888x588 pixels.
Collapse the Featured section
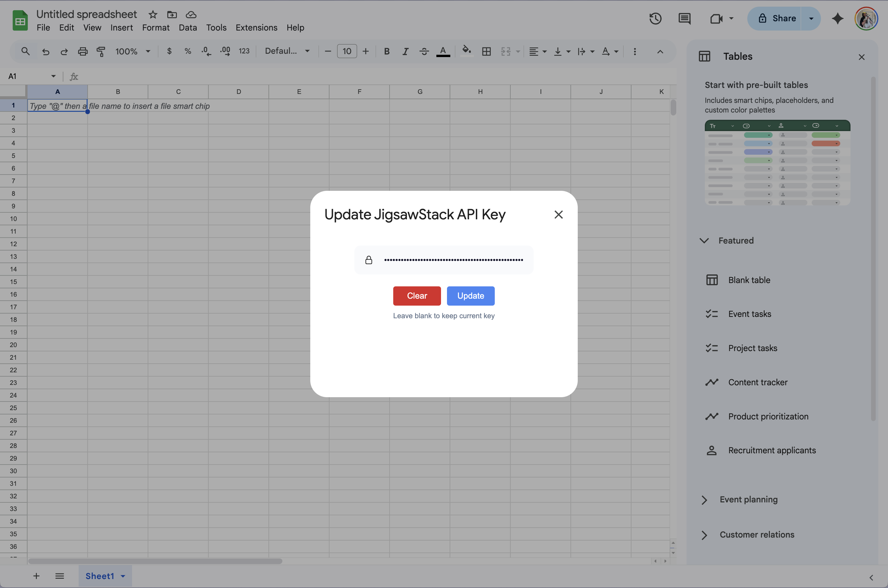(704, 241)
